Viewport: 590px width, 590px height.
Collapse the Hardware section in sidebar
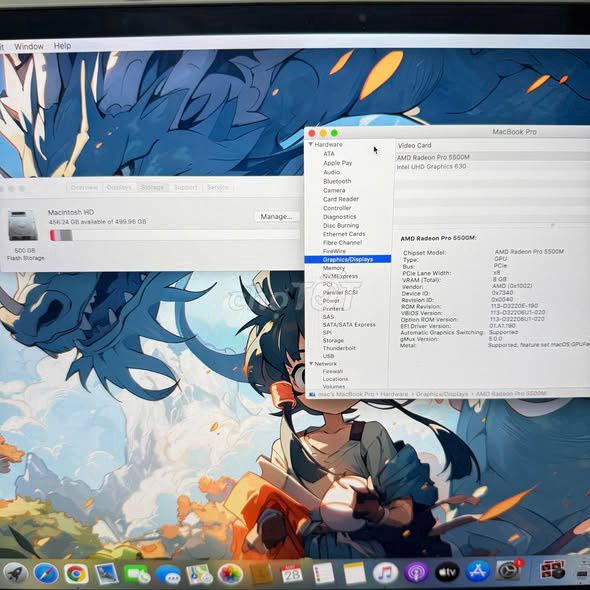[311, 144]
